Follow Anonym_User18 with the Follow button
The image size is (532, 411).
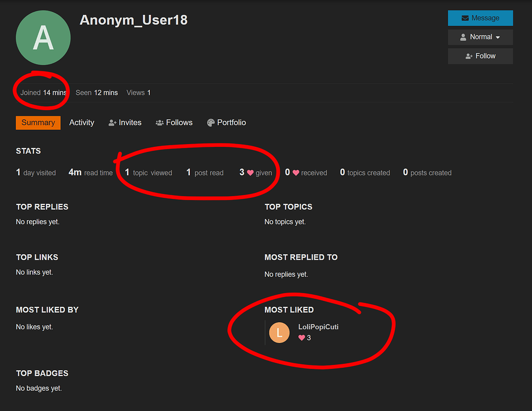480,56
